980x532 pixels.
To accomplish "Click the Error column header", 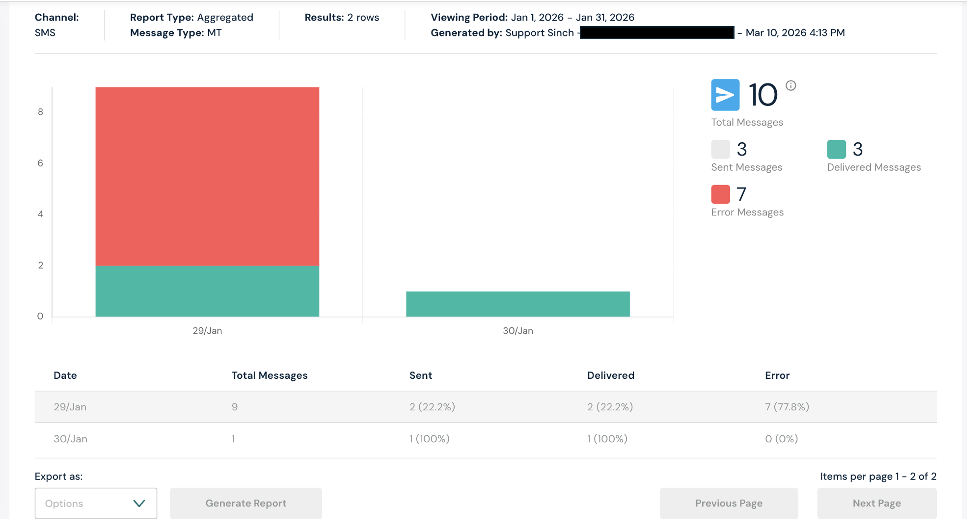I will tap(777, 375).
